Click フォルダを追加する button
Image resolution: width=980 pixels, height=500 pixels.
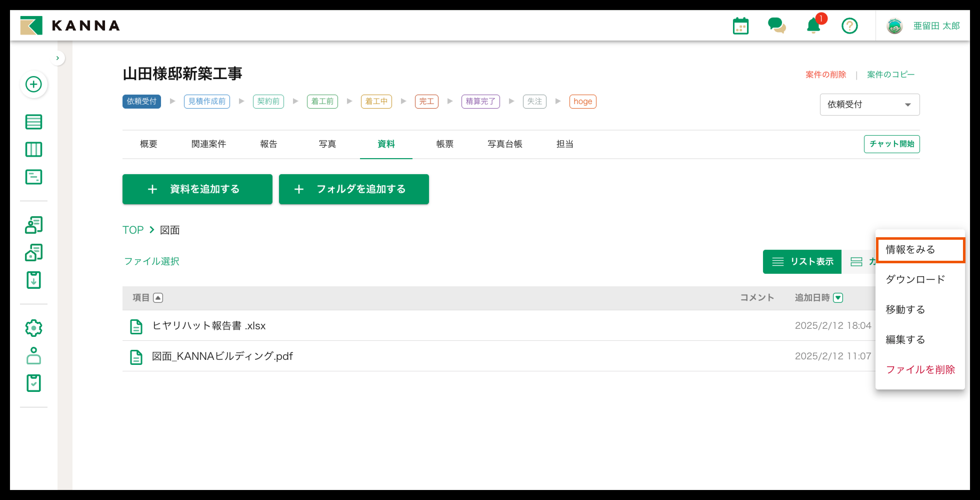coord(353,189)
